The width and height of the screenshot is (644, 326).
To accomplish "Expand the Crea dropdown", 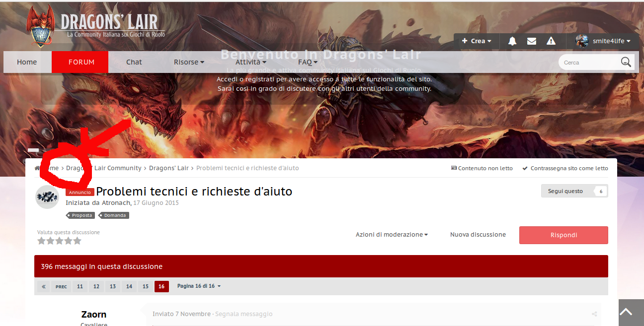I will (x=477, y=41).
